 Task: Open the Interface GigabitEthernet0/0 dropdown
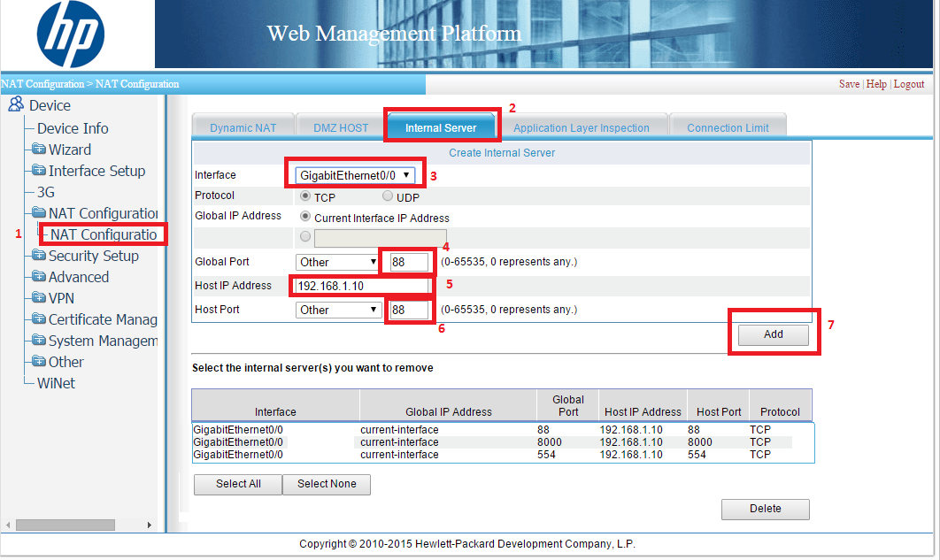[353, 175]
